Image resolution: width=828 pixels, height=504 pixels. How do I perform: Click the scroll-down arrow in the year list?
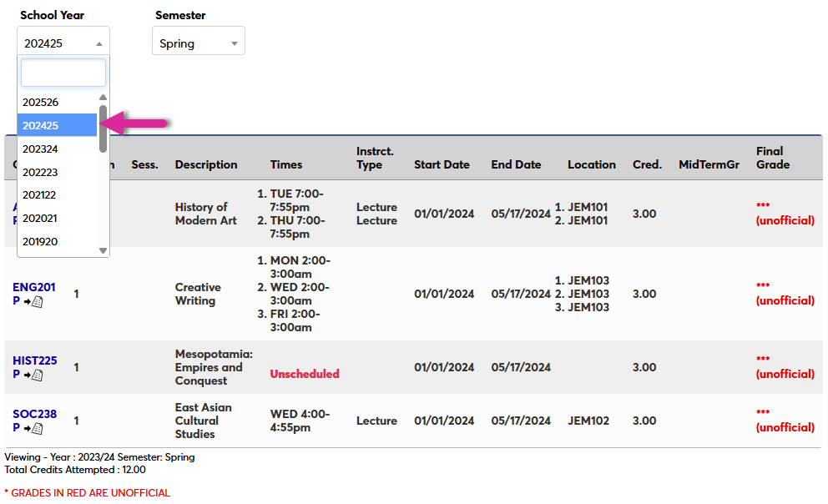coord(101,249)
